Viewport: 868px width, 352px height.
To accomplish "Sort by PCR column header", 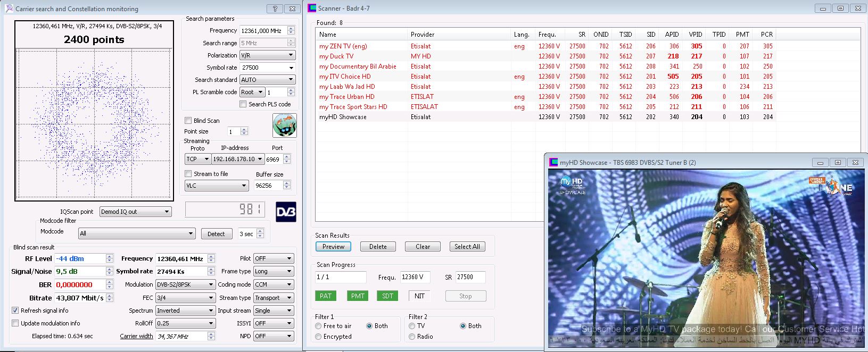I will [764, 35].
